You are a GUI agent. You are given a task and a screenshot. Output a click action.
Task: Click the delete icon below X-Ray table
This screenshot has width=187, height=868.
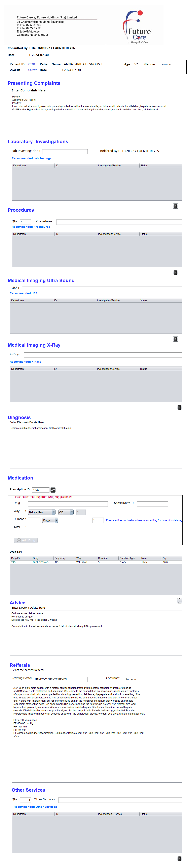(179, 407)
